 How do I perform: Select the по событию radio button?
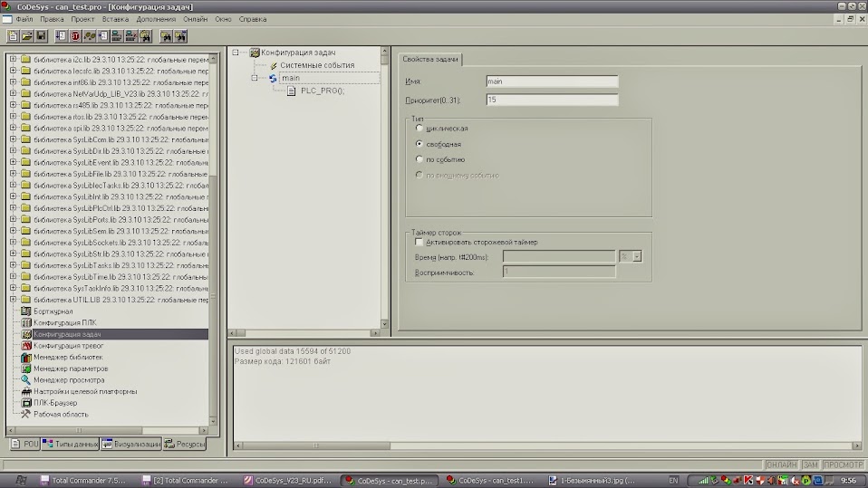pos(420,158)
